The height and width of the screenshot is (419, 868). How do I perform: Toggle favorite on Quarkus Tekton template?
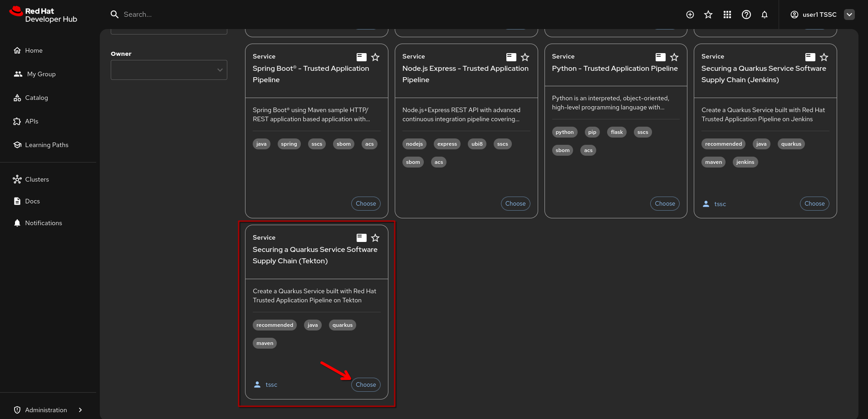pyautogui.click(x=375, y=238)
